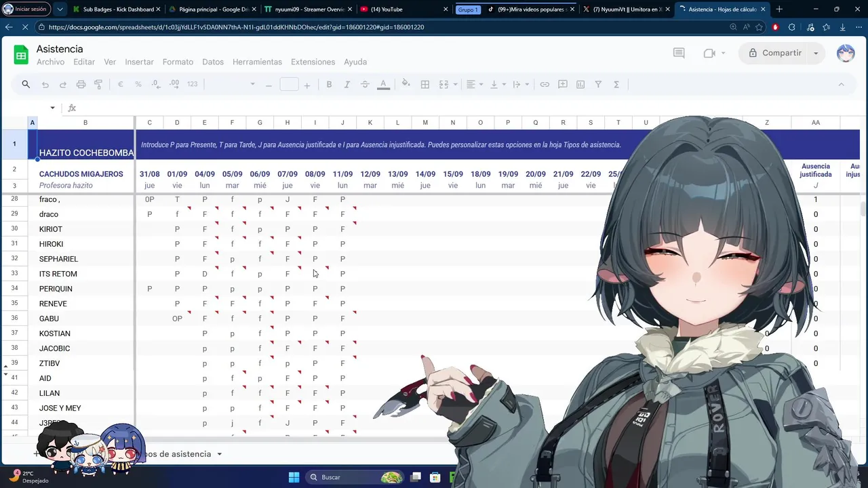
Task: Click the browser back arrow
Action: tap(9, 27)
